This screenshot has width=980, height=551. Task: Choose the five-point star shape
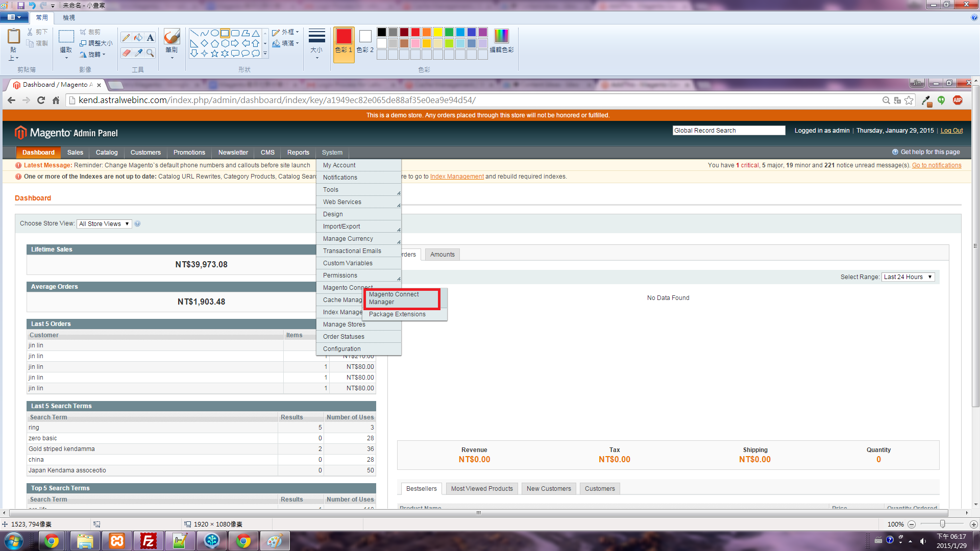pos(215,54)
